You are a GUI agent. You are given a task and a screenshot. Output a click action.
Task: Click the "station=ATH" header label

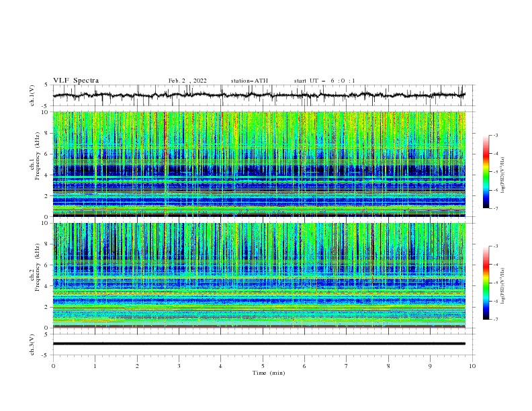click(x=249, y=81)
